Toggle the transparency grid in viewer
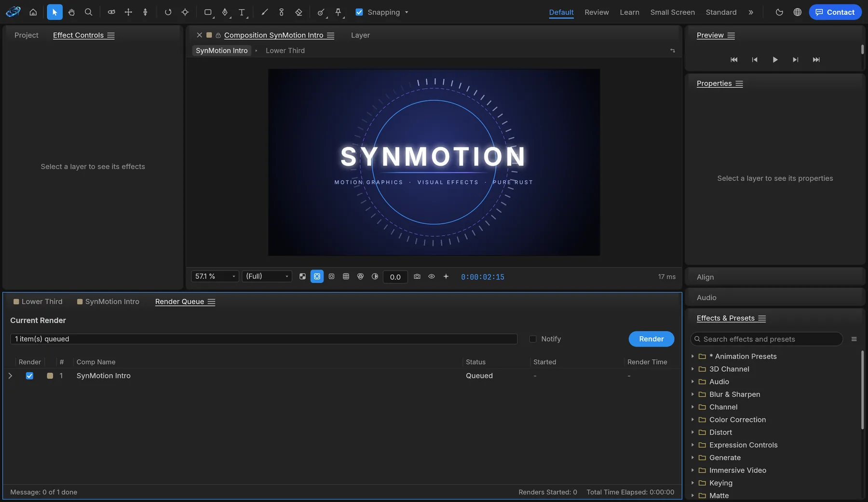The width and height of the screenshot is (868, 502). (302, 276)
